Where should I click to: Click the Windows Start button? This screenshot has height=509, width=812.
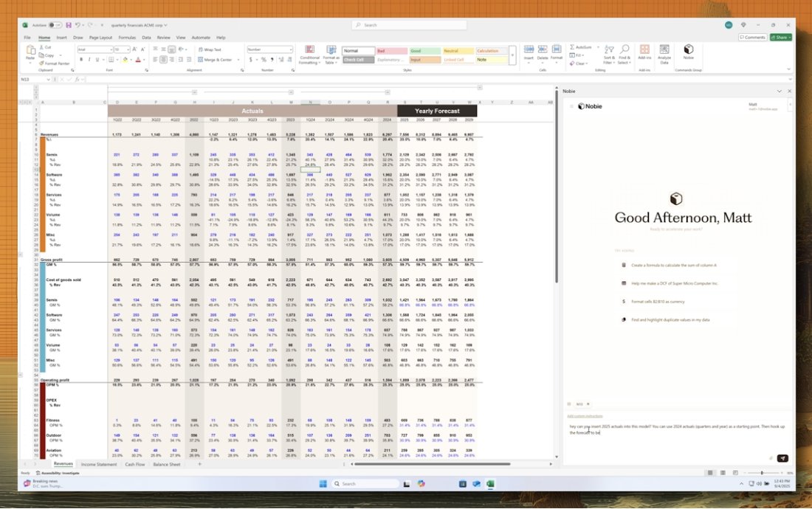coord(323,484)
